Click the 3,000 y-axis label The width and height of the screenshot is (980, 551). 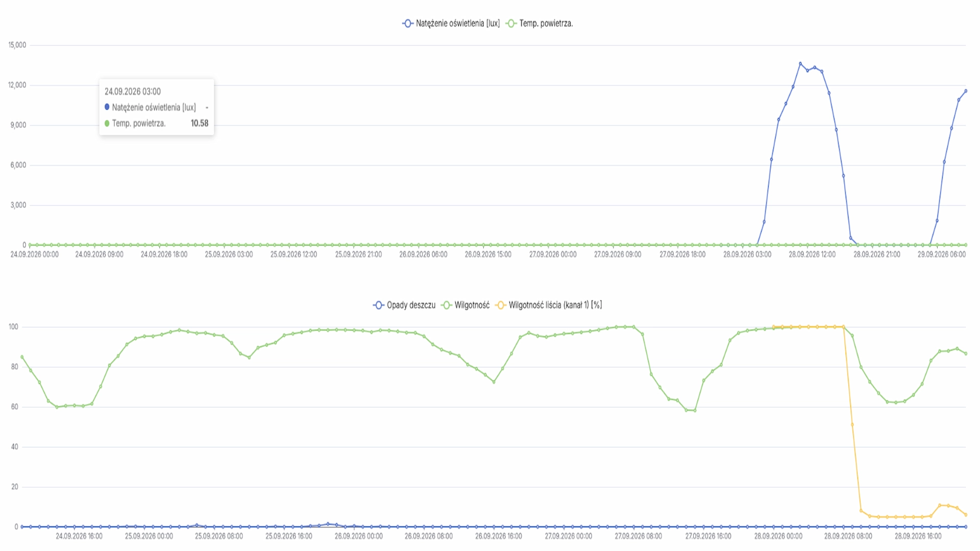[x=18, y=205]
